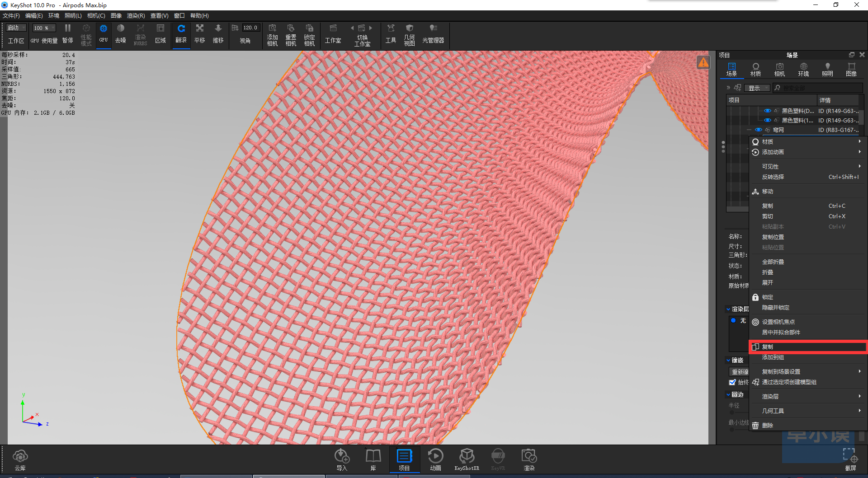Choose 设置相机焦点 in context menu

(x=808, y=322)
